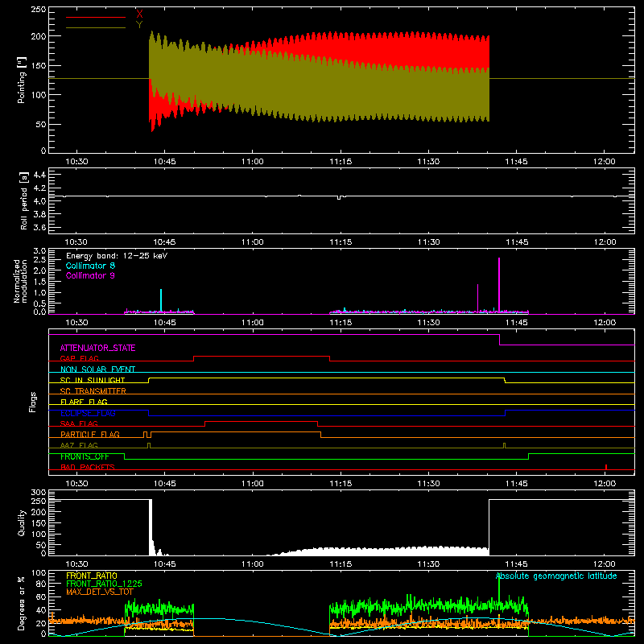The image size is (644, 644).
Task: Click the ATTENUATOR_STATE flag label
Action: point(97,348)
